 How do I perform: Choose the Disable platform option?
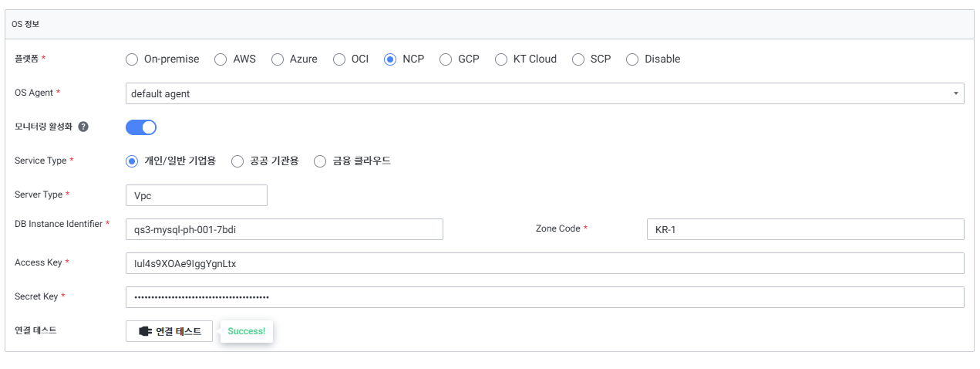pos(632,59)
